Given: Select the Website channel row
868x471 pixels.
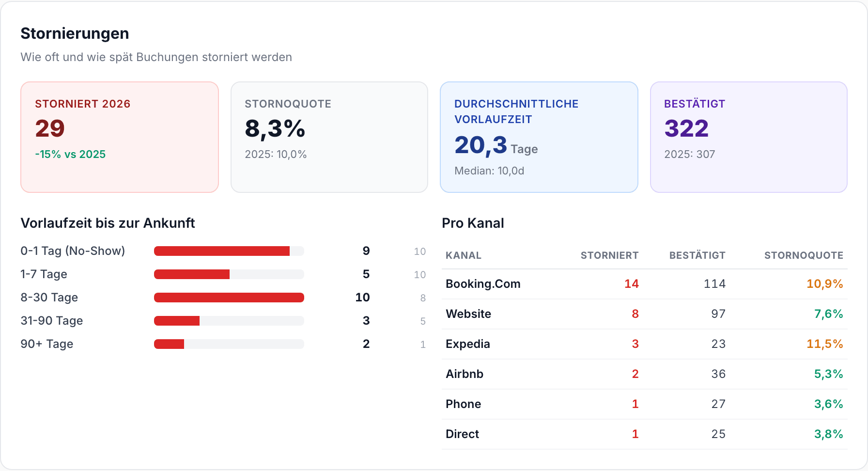Looking at the screenshot, I should coord(645,314).
